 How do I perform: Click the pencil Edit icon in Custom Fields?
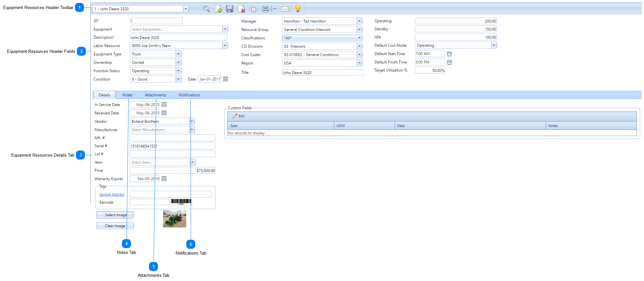[x=235, y=116]
